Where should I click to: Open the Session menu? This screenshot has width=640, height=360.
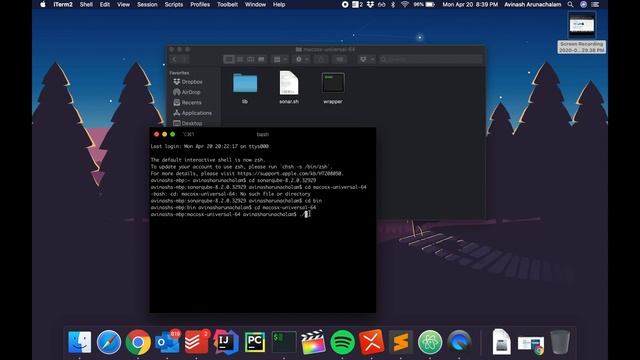coord(147,4)
